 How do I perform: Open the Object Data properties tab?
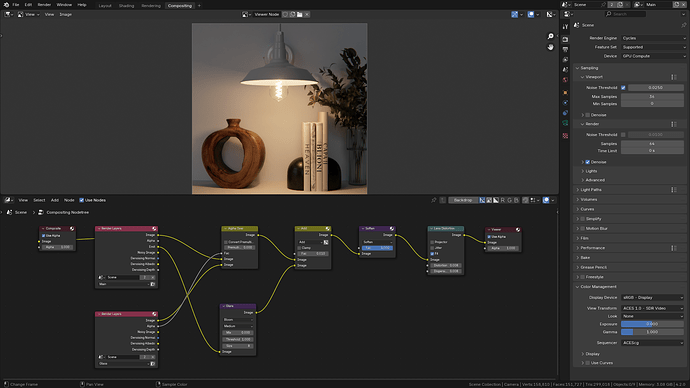(x=565, y=123)
